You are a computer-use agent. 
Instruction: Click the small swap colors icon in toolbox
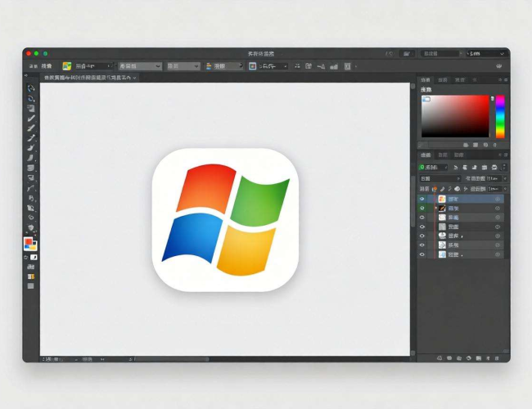pyautogui.click(x=26, y=258)
